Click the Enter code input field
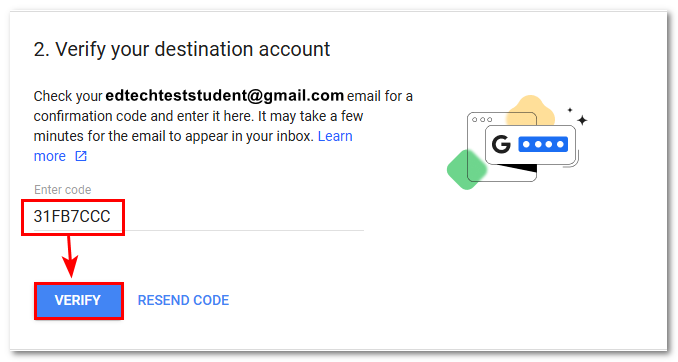This screenshot has width=678, height=362. (x=199, y=216)
